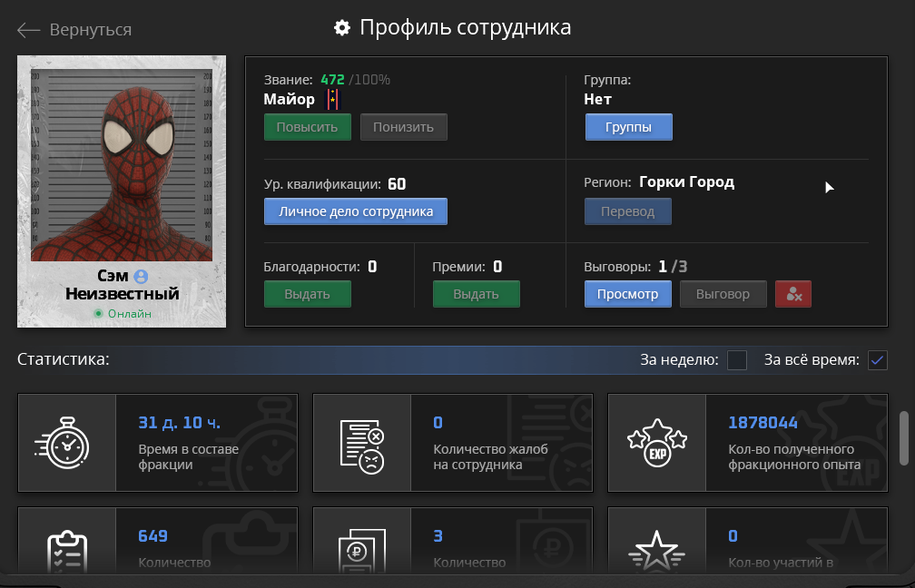The width and height of the screenshot is (915, 588).
Task: Toggle the За всё время checkbox
Action: tap(878, 360)
